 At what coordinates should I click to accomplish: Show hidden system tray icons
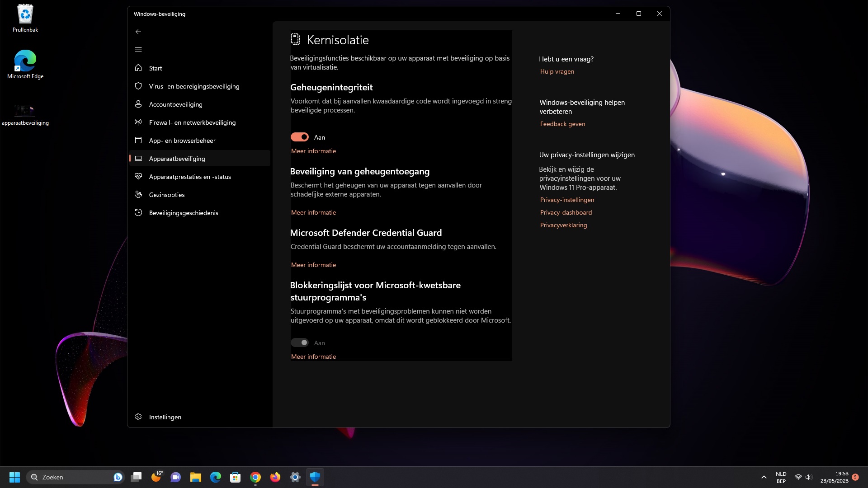764,477
